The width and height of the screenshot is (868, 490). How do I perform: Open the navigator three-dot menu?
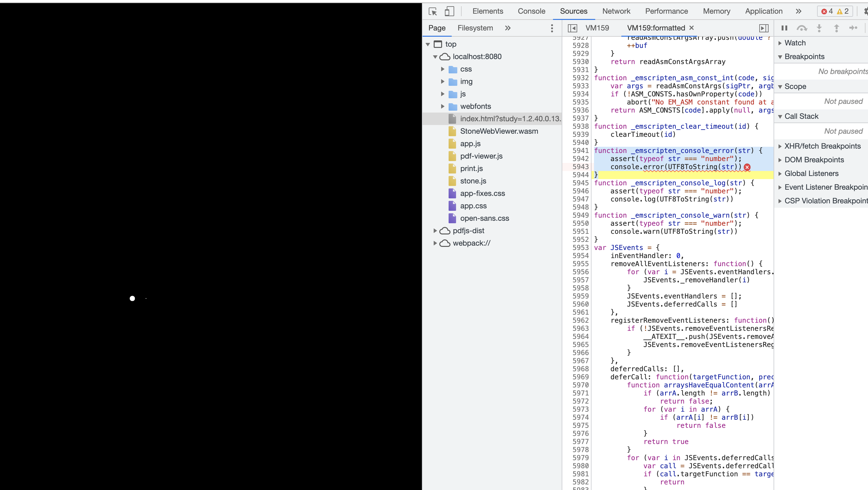[x=552, y=28]
